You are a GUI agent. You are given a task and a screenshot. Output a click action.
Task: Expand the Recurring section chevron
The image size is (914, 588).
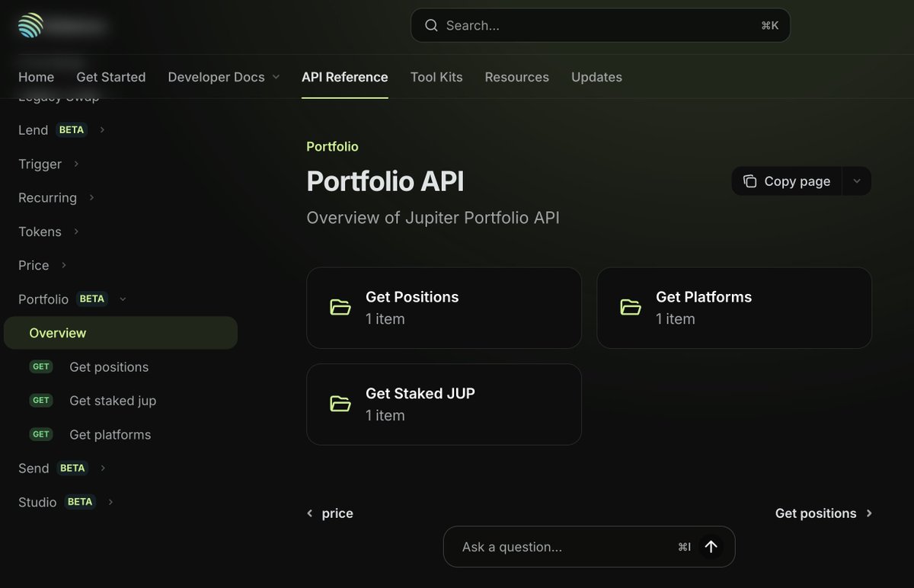[91, 198]
